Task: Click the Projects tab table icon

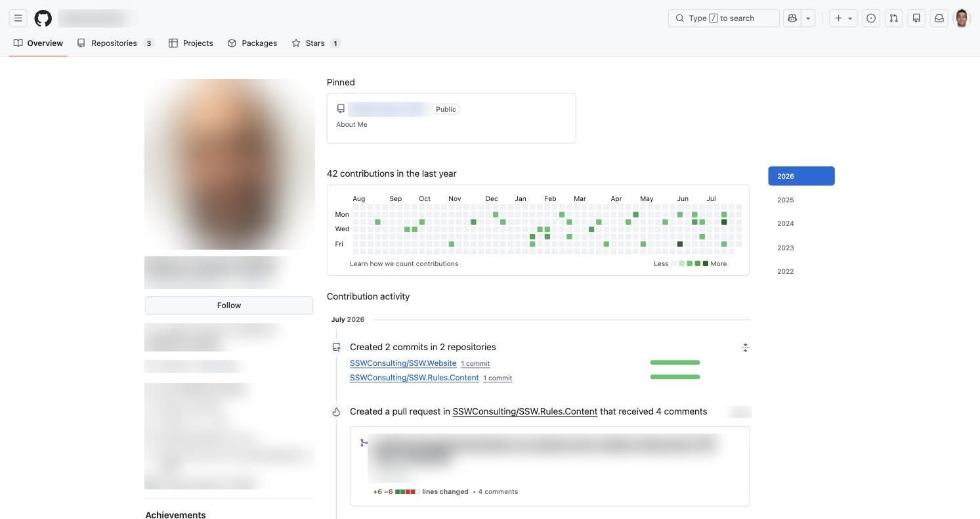Action: tap(173, 43)
